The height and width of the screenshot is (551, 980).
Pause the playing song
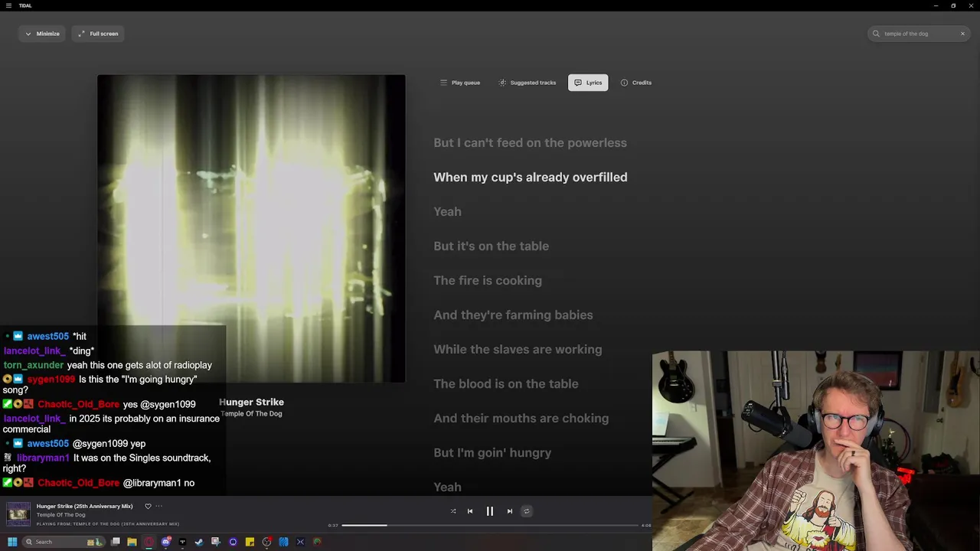click(490, 511)
